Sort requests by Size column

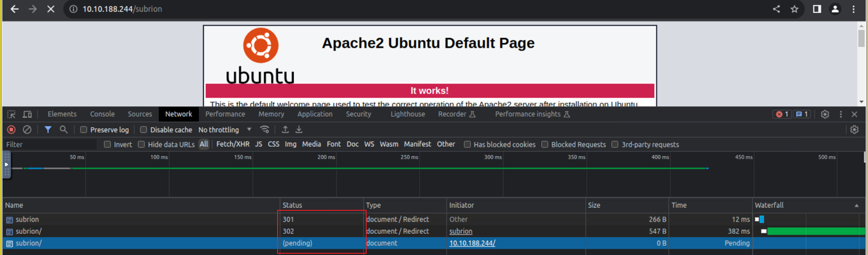(627, 205)
